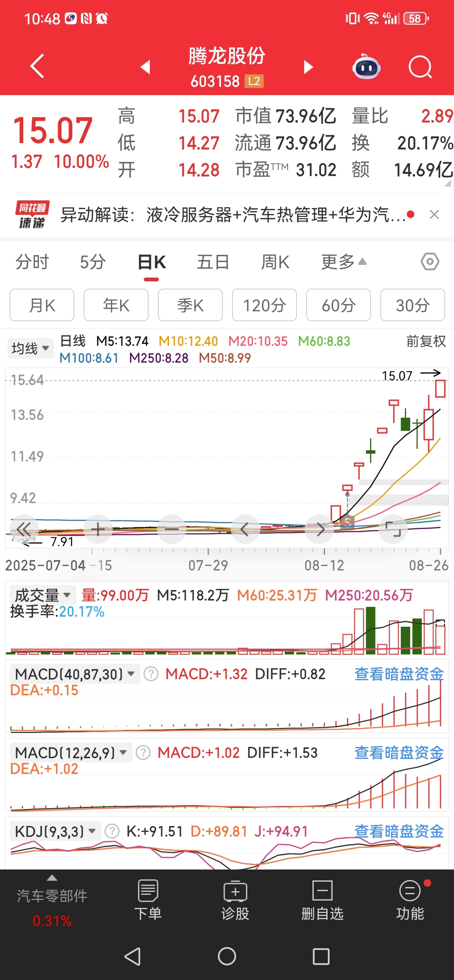This screenshot has height=980, width=454.
Task: Tap the L2 level badge
Action: point(254,81)
